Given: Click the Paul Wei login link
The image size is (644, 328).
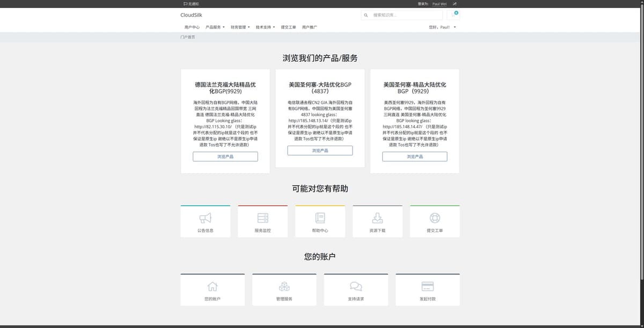Looking at the screenshot, I should point(440,4).
